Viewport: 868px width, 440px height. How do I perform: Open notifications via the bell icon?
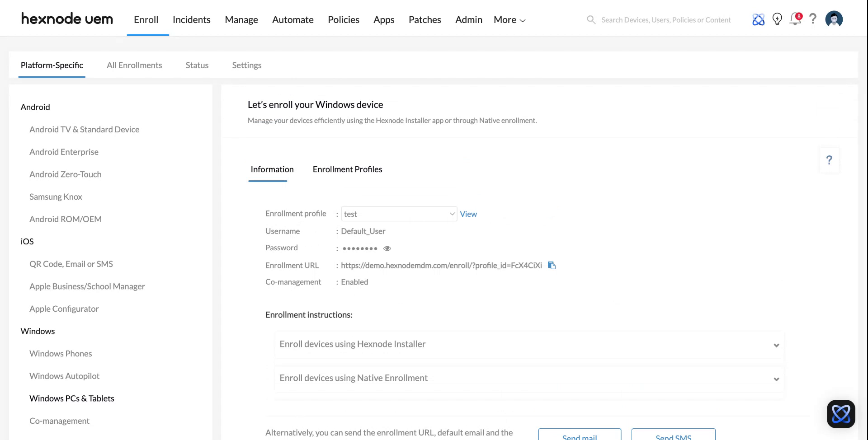point(795,20)
